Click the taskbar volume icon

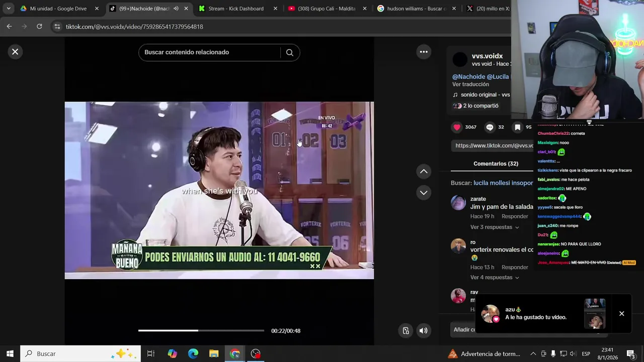tap(573, 353)
